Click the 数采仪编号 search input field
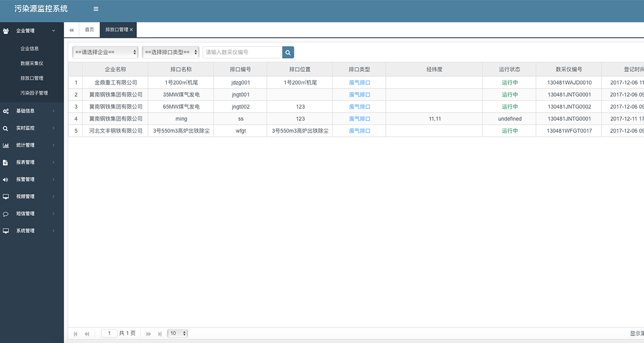Screen dimensions: 644x343 [242, 52]
